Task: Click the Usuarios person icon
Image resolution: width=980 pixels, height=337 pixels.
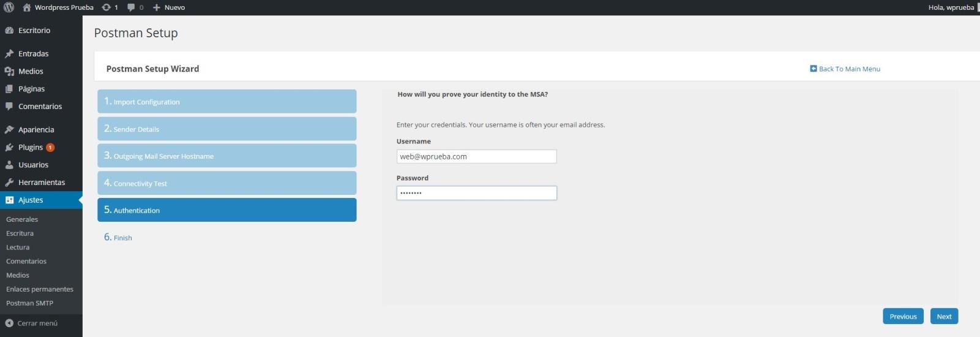Action: 9,165
